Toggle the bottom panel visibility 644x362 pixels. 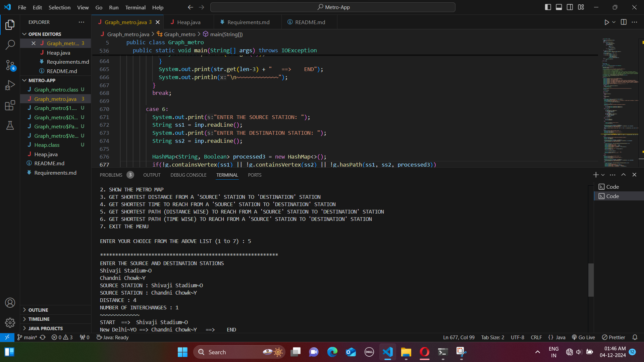click(559, 7)
